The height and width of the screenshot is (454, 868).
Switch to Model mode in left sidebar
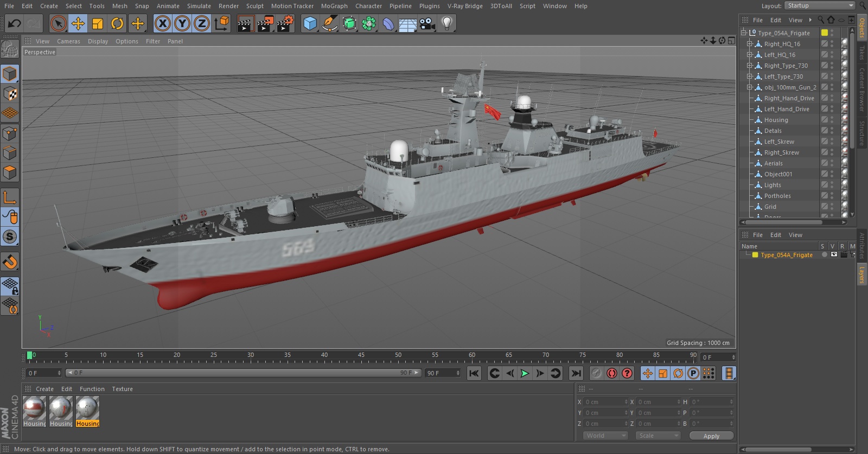point(10,74)
